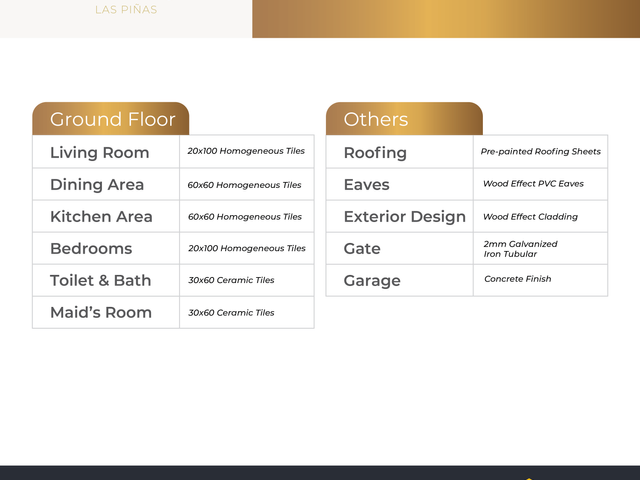
Task: Select the Dining Area row label
Action: pos(97,184)
